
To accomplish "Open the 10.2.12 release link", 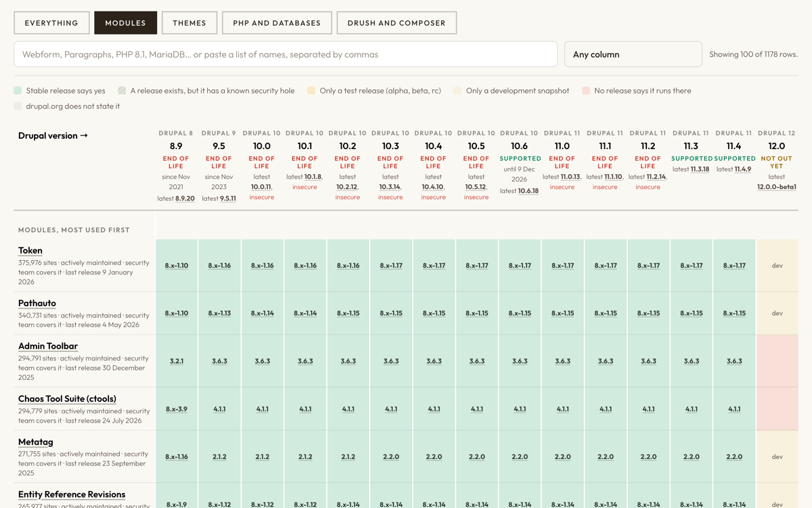I will coord(347,187).
